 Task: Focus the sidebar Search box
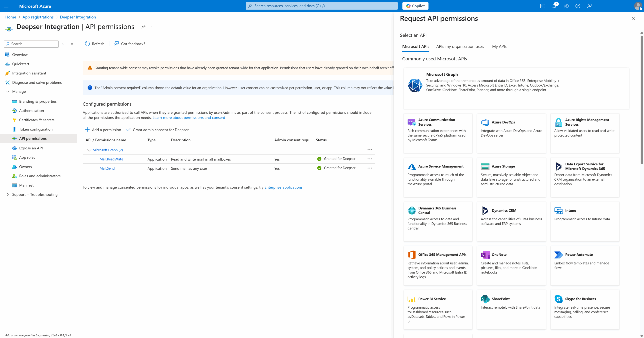(x=31, y=44)
